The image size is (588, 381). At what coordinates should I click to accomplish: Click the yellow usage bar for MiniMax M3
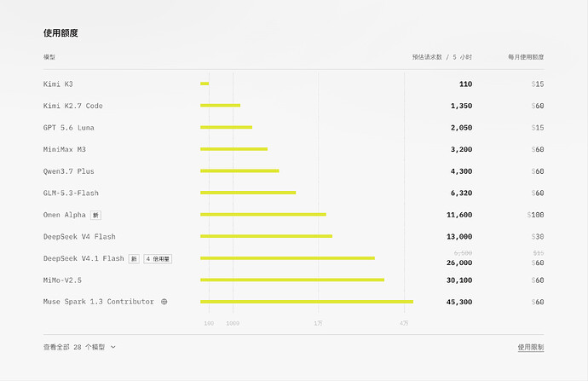point(234,149)
